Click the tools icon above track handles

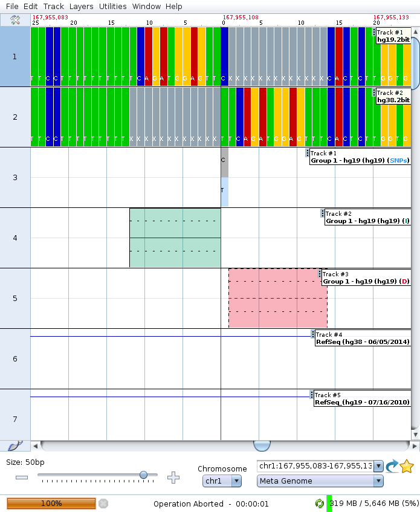pyautogui.click(x=15, y=20)
